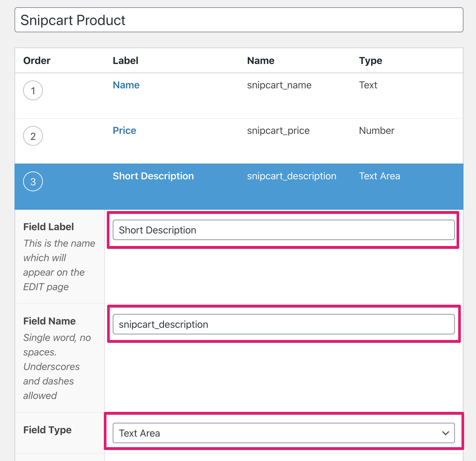Click the Short Description row label

click(153, 176)
